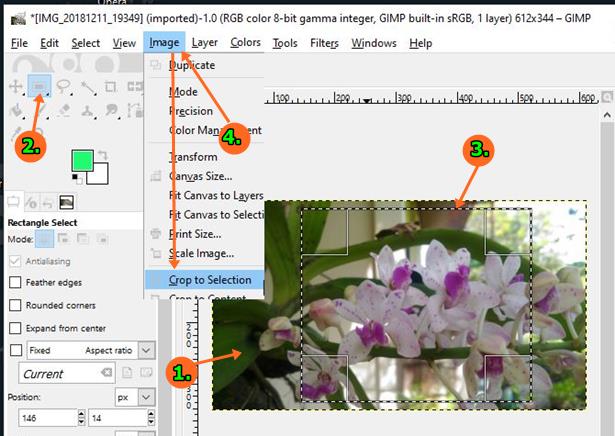Close the open Image menu
Viewport: 615px width, 436px height.
tap(164, 42)
